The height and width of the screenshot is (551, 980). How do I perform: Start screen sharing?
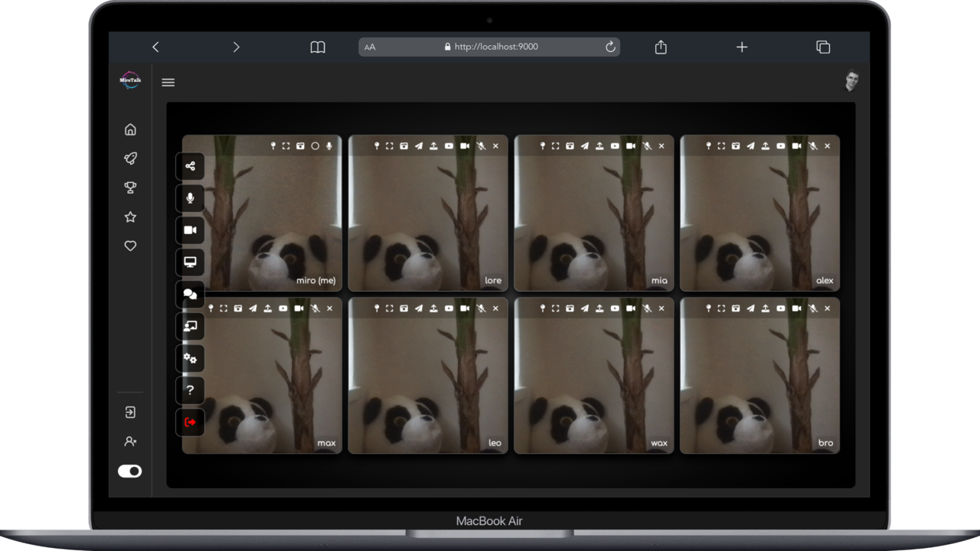(190, 262)
